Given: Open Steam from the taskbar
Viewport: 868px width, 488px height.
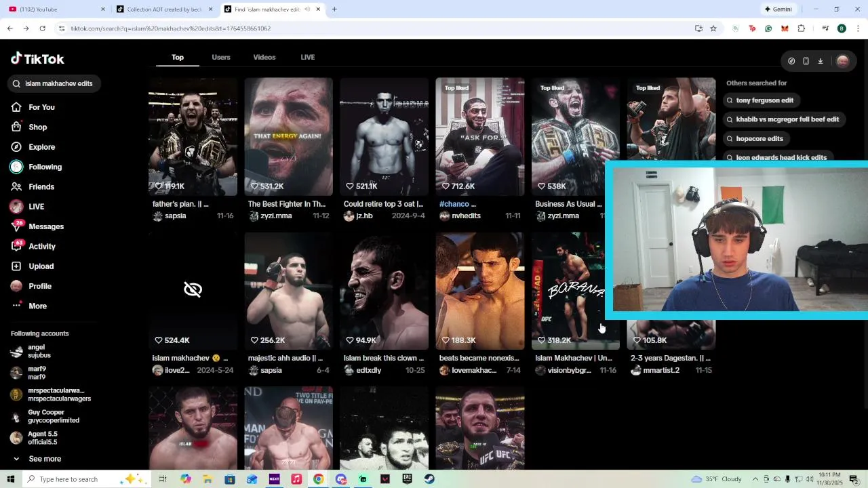Looking at the screenshot, I should click(429, 479).
